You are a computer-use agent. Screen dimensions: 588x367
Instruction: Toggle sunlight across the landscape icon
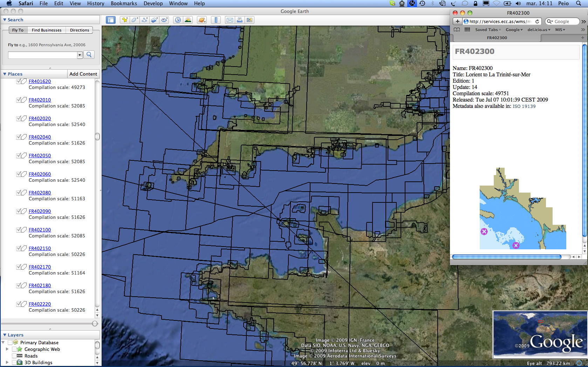coord(188,20)
